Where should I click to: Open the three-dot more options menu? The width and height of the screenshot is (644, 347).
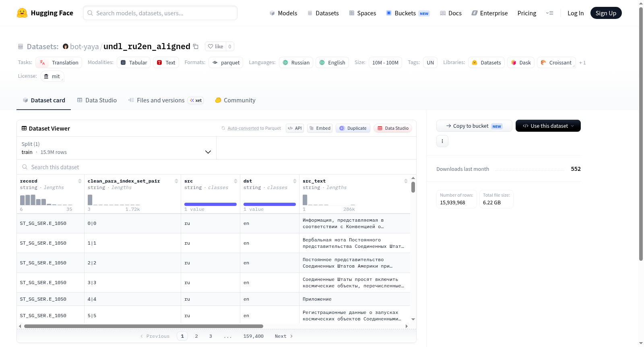tap(442, 141)
